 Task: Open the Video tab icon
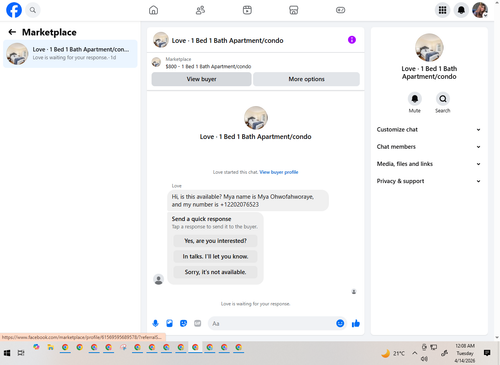click(247, 10)
